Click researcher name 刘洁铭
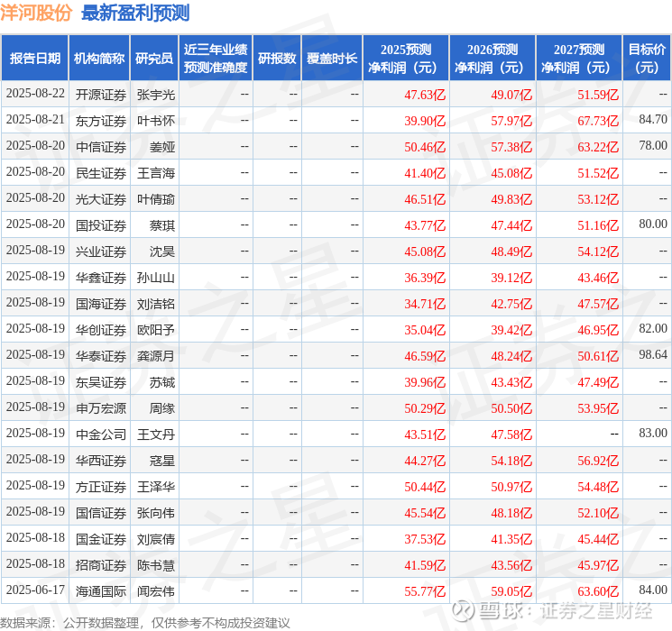672x631 pixels. (x=156, y=304)
